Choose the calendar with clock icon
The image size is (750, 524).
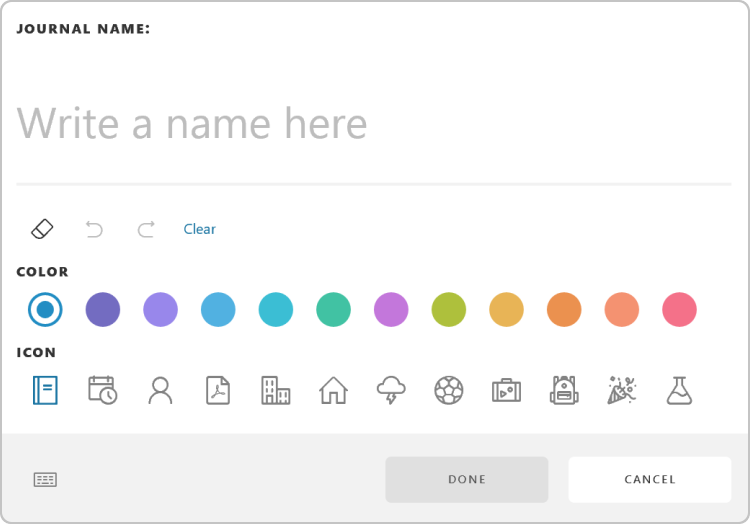(102, 390)
